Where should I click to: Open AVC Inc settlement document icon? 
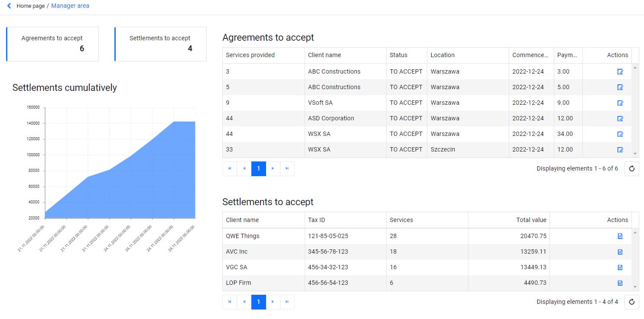[x=620, y=252]
